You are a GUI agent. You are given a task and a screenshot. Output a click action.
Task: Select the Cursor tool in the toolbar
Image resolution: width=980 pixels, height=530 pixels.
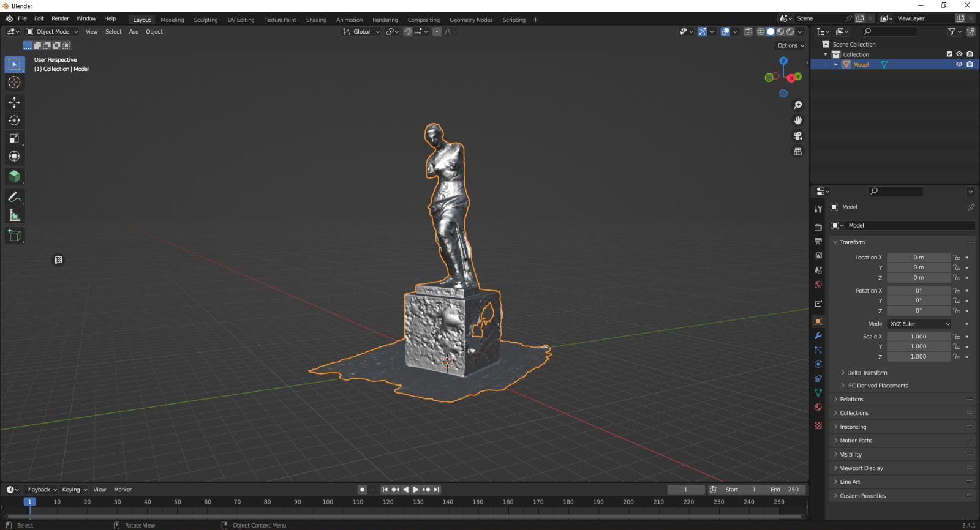coord(15,82)
